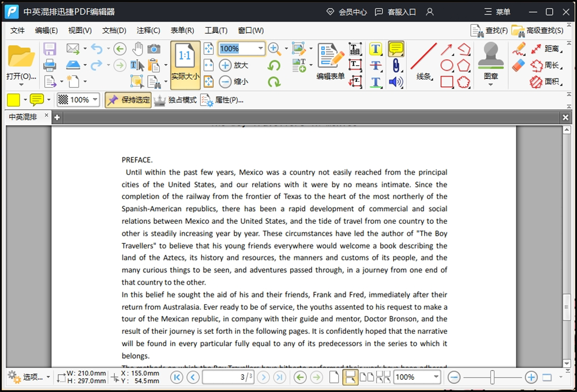Open the 注释(C) comments menu
The image size is (577, 392).
click(x=148, y=31)
